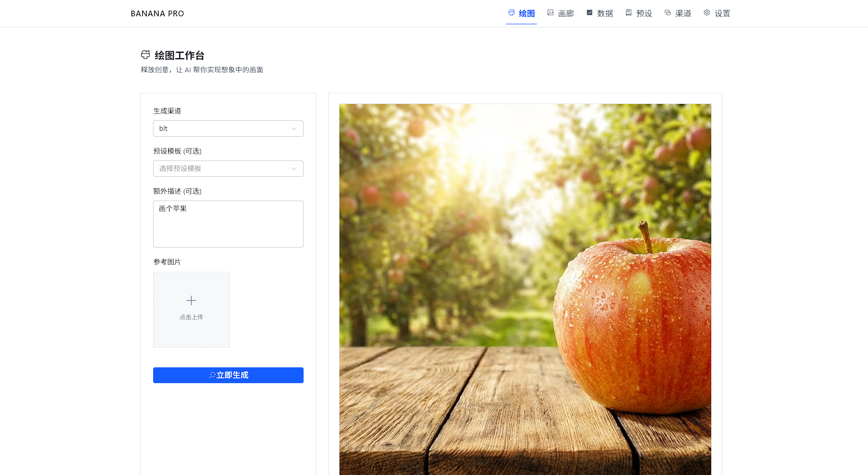Screen dimensions: 868x475
Task: Switch to the 数据 tab
Action: pos(600,13)
